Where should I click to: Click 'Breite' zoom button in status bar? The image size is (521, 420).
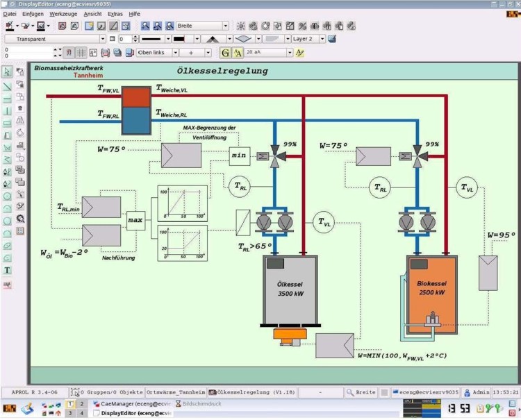(x=361, y=392)
